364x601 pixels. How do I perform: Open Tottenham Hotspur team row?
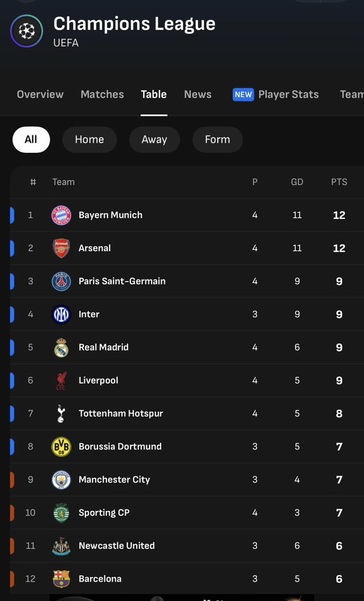point(121,414)
